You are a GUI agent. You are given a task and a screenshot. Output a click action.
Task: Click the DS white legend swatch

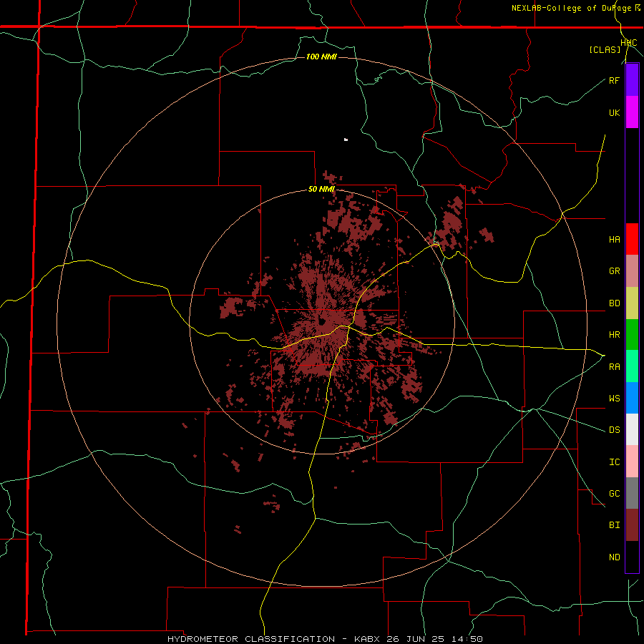632,429
